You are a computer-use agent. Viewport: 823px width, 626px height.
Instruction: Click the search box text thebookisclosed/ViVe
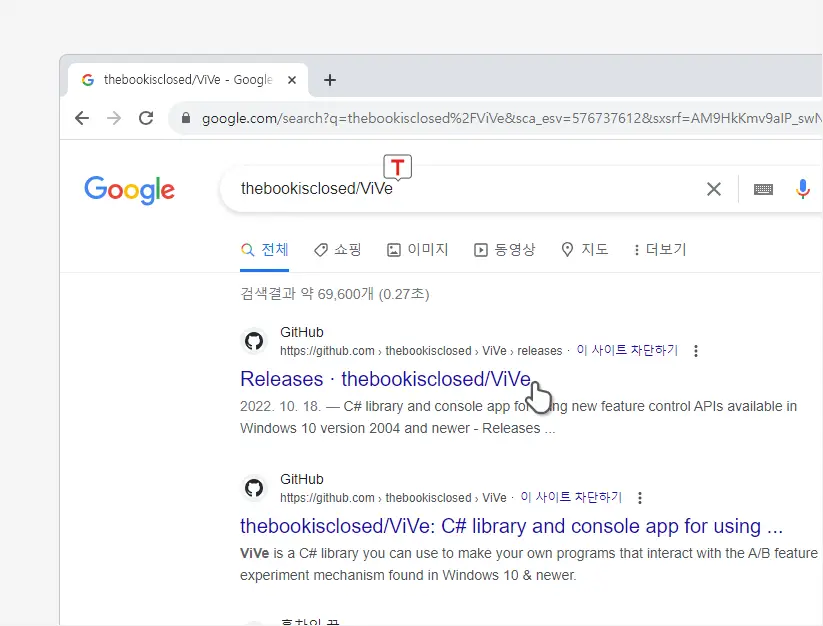(x=316, y=188)
